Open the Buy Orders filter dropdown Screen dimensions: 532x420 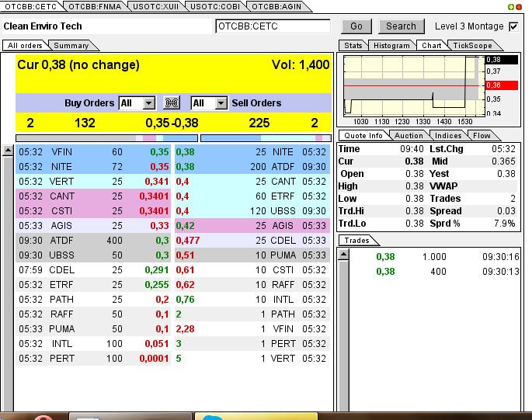coord(137,103)
